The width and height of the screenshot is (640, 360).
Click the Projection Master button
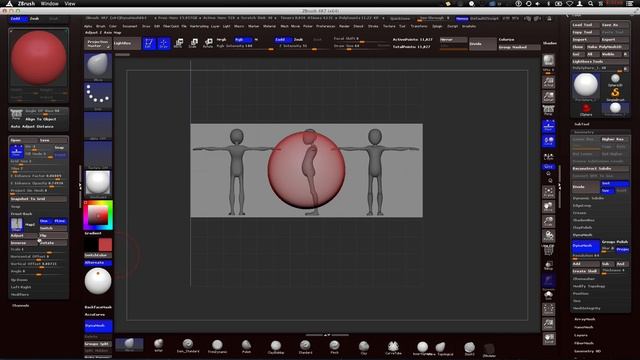(x=98, y=43)
